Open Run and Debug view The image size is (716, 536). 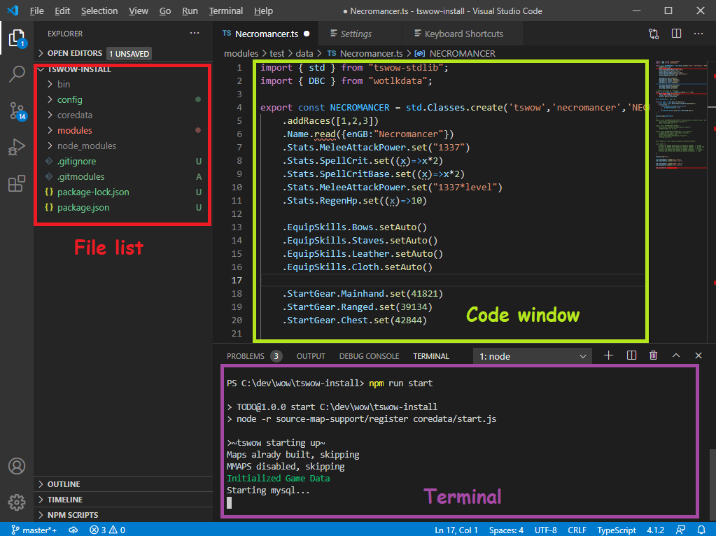pos(17,148)
